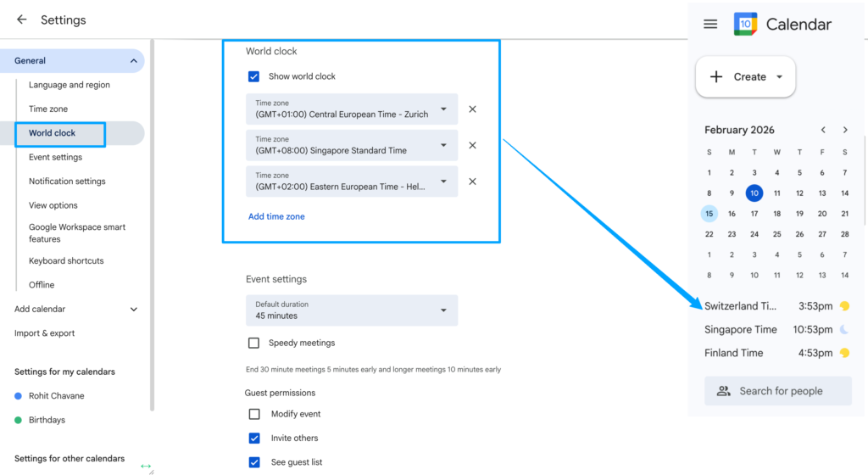Click the Add time zone link
Viewport: 868px width, 475px height.
276,216
